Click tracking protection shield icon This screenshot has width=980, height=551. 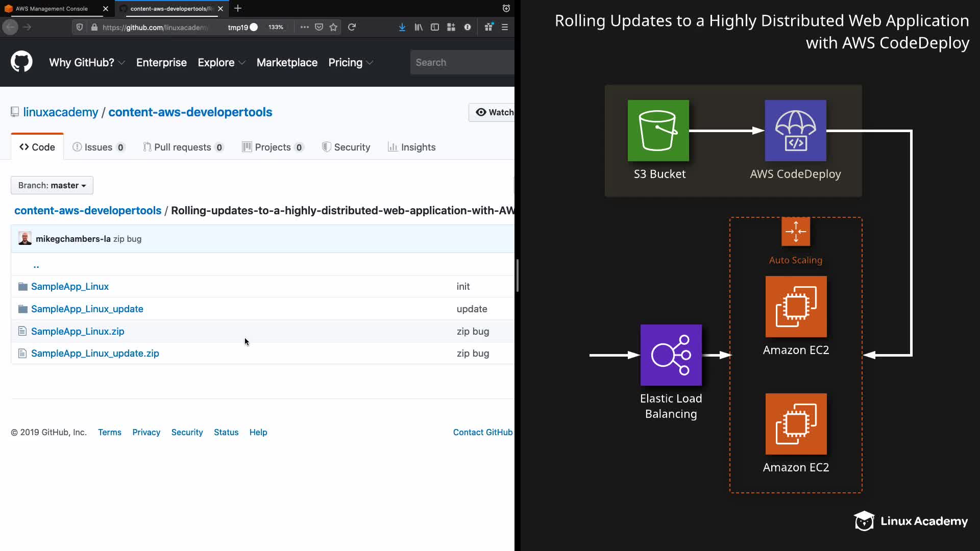coord(80,28)
